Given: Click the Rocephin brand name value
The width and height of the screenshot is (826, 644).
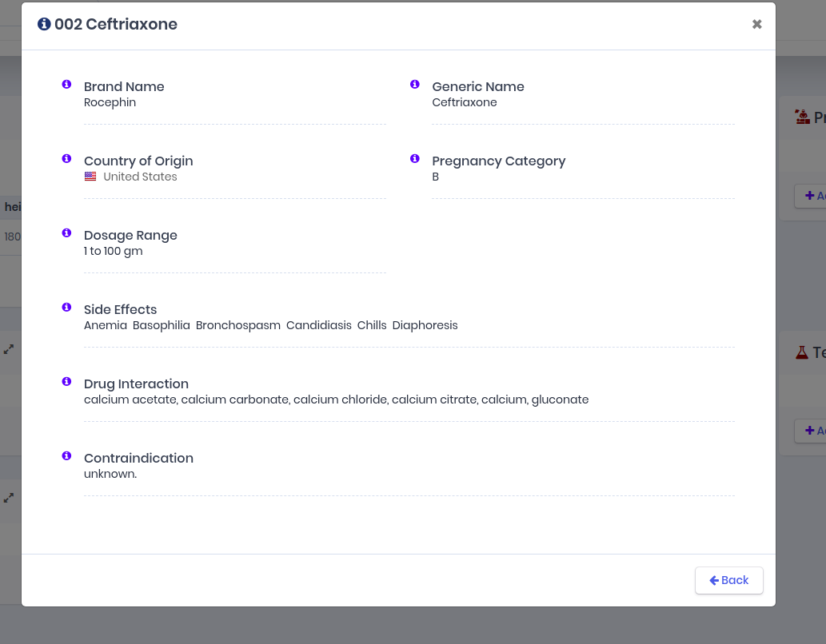Looking at the screenshot, I should point(110,102).
